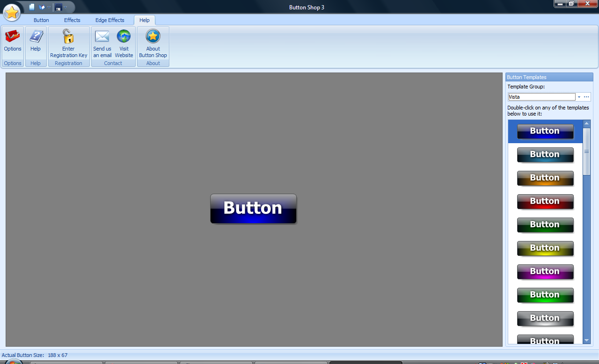This screenshot has height=364, width=599.
Task: Open the star application menu button
Action: click(12, 13)
